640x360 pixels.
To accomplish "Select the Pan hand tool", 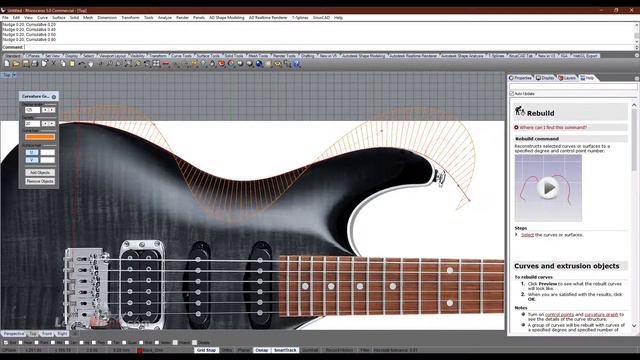I will click(x=91, y=64).
